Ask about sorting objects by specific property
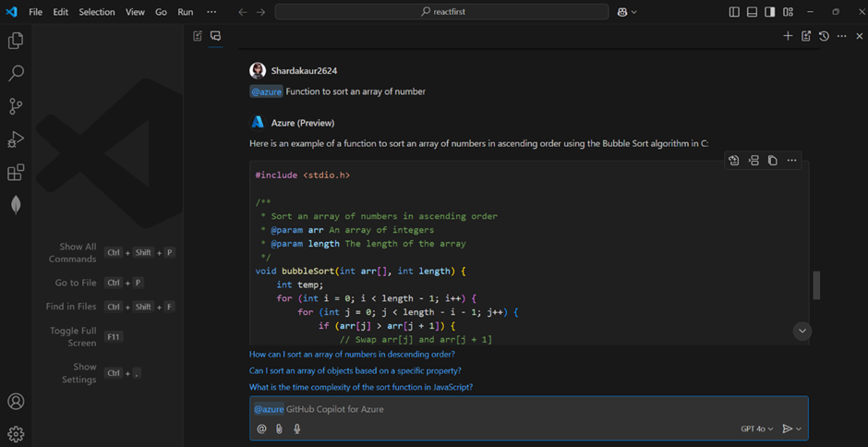The image size is (868, 447). click(356, 370)
